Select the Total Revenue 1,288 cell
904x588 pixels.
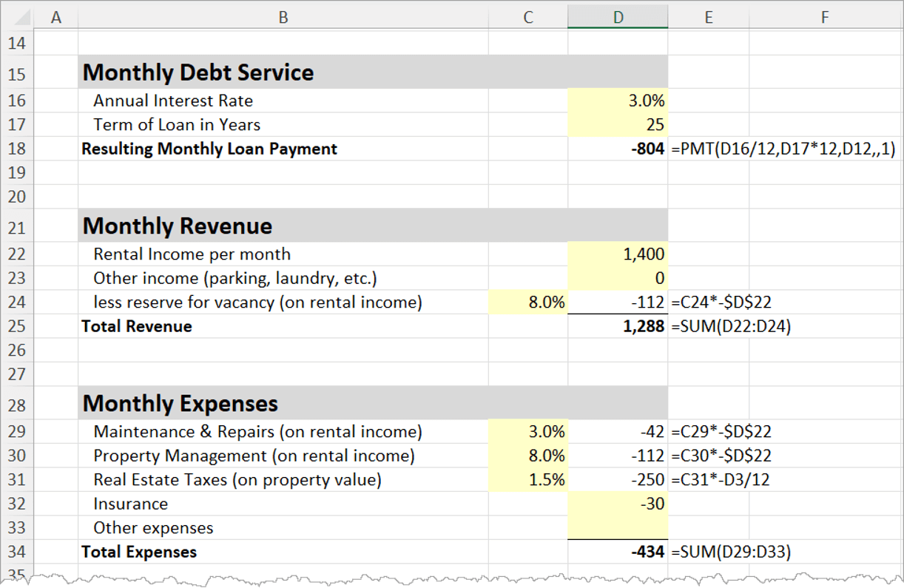[618, 326]
